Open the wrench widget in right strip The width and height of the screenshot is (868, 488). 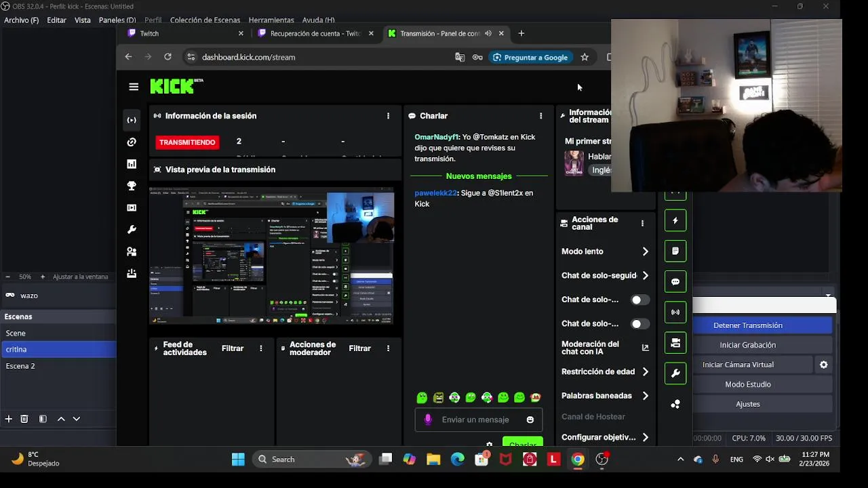675,373
